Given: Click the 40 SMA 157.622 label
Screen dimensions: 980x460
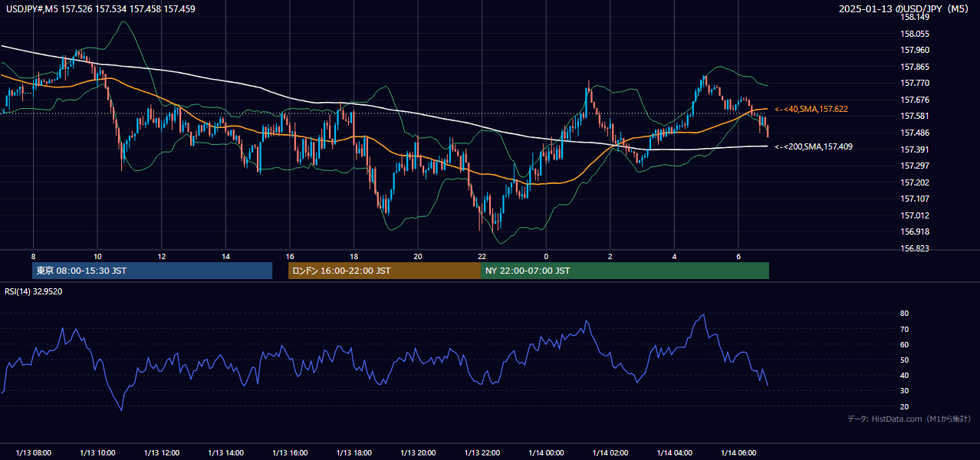Looking at the screenshot, I should [811, 110].
